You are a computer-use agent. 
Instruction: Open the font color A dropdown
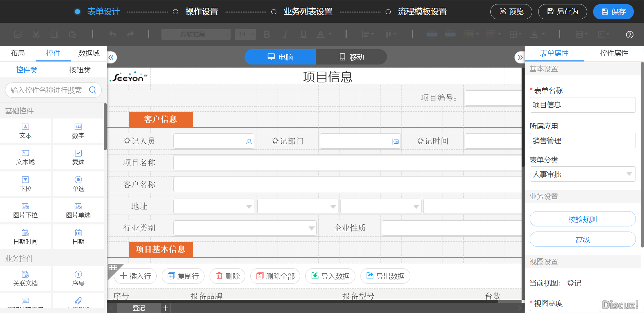(324, 34)
